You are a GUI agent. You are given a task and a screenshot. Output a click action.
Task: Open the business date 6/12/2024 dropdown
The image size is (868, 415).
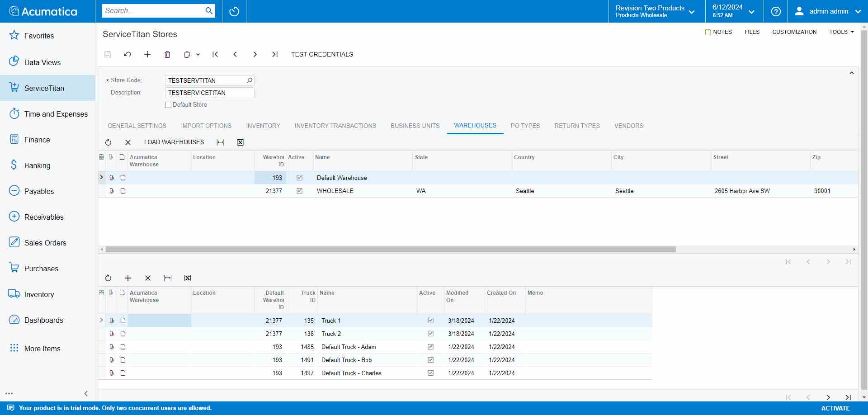tap(734, 11)
